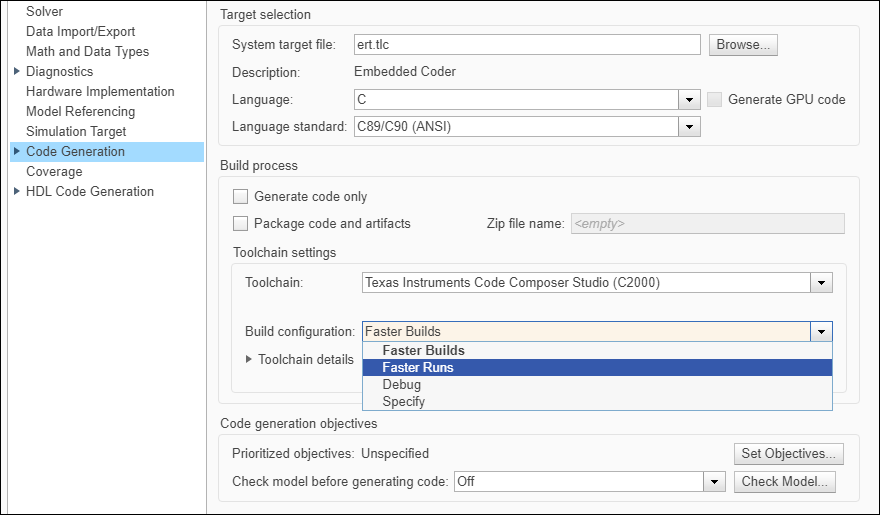Image resolution: width=880 pixels, height=515 pixels.
Task: Expand the Code Generation tree arrow
Action: click(x=17, y=151)
